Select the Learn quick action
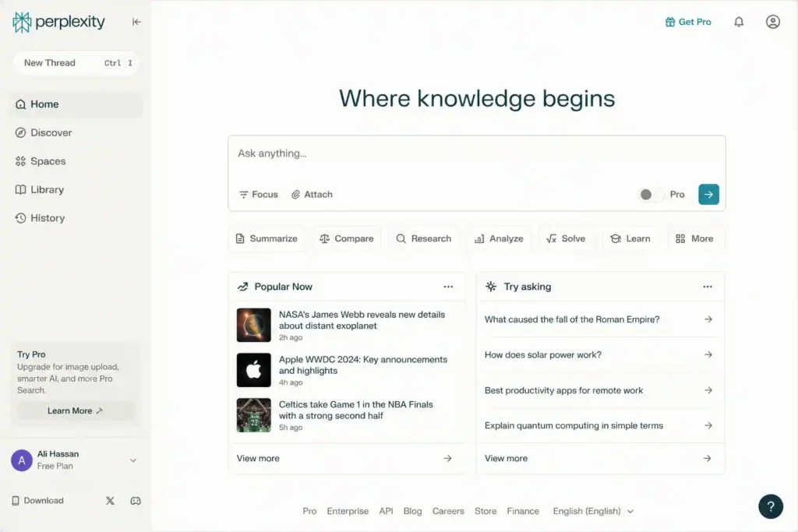Screen dimensions: 798x532 coord(630,238)
